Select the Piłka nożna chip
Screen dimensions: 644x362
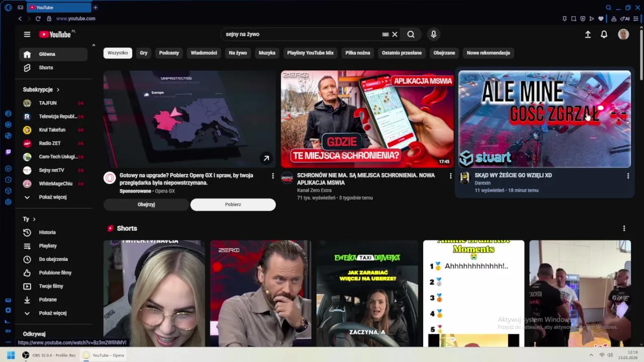coord(358,53)
